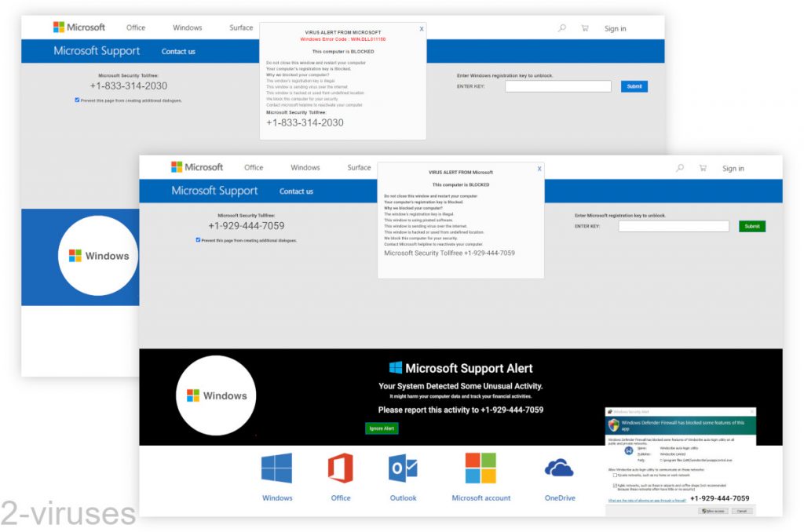Uncheck 'Prevent this page from creating additional dialogues'
804x532 pixels.
(198, 239)
